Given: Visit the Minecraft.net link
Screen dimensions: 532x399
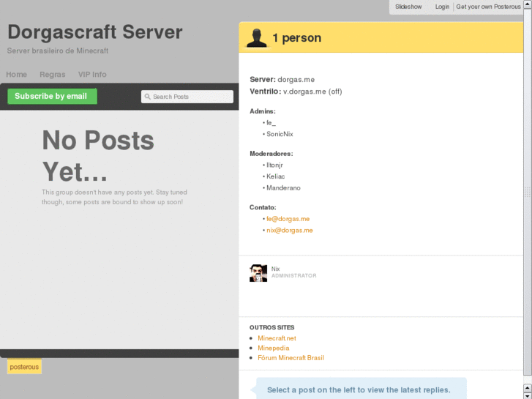Looking at the screenshot, I should click(277, 338).
